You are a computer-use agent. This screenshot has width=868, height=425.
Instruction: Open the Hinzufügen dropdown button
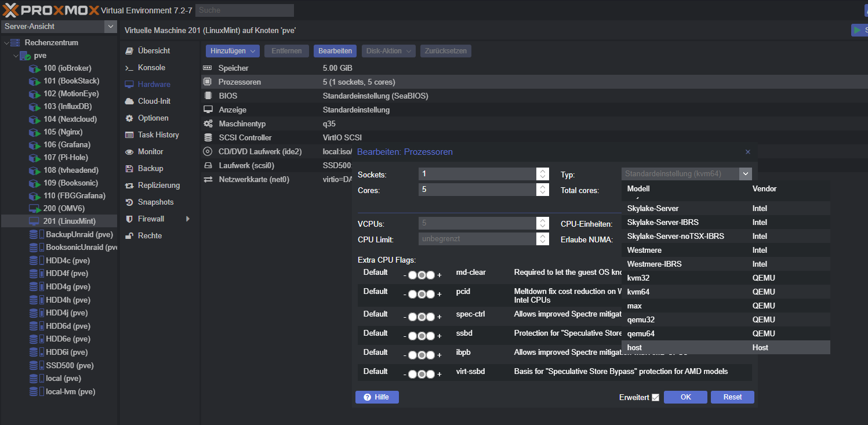233,51
